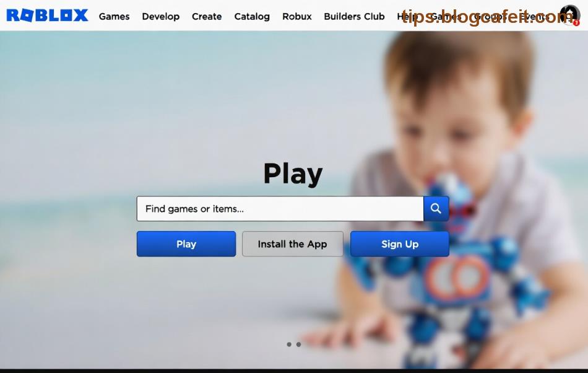
Task: Click the Roblox logo
Action: [47, 15]
